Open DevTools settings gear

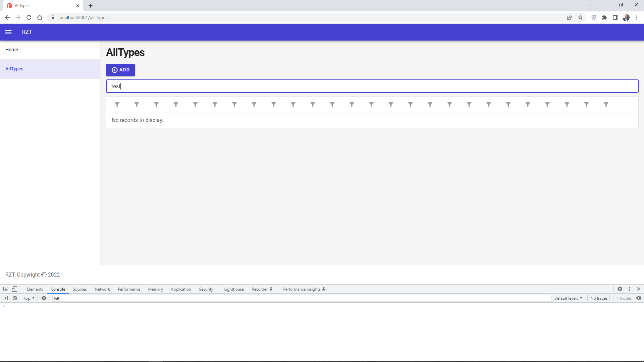[620, 289]
